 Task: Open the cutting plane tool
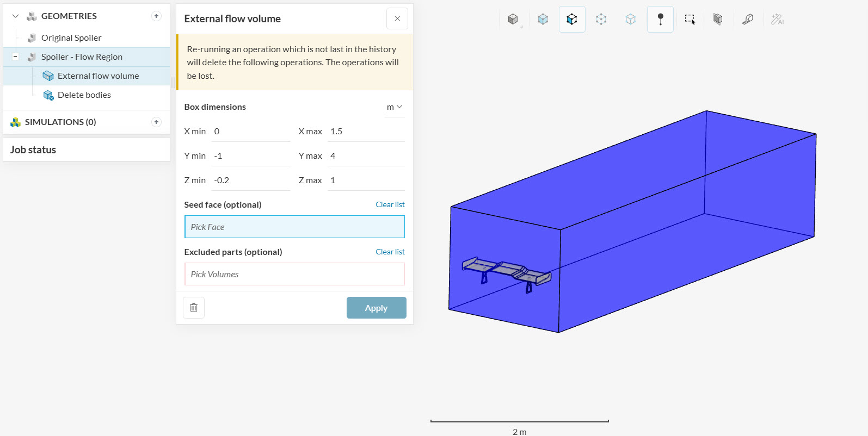coord(718,20)
